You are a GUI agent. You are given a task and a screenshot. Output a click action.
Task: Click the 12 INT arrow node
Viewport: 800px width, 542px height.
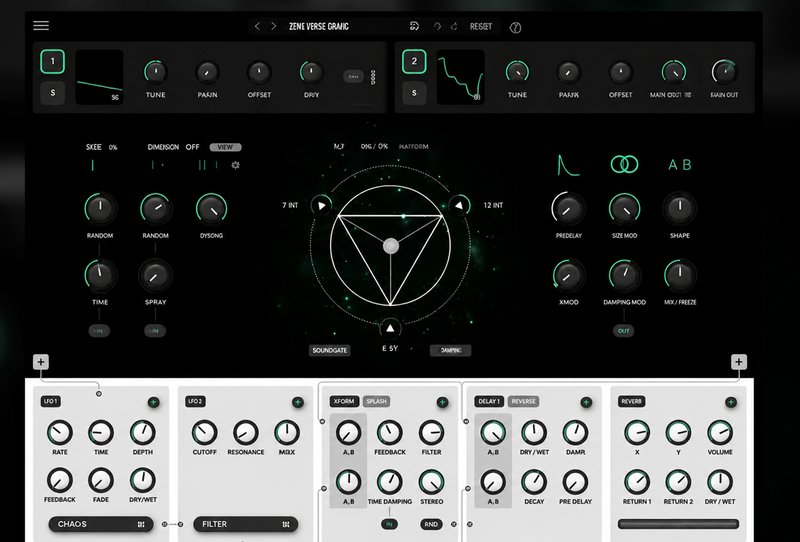pyautogui.click(x=459, y=206)
